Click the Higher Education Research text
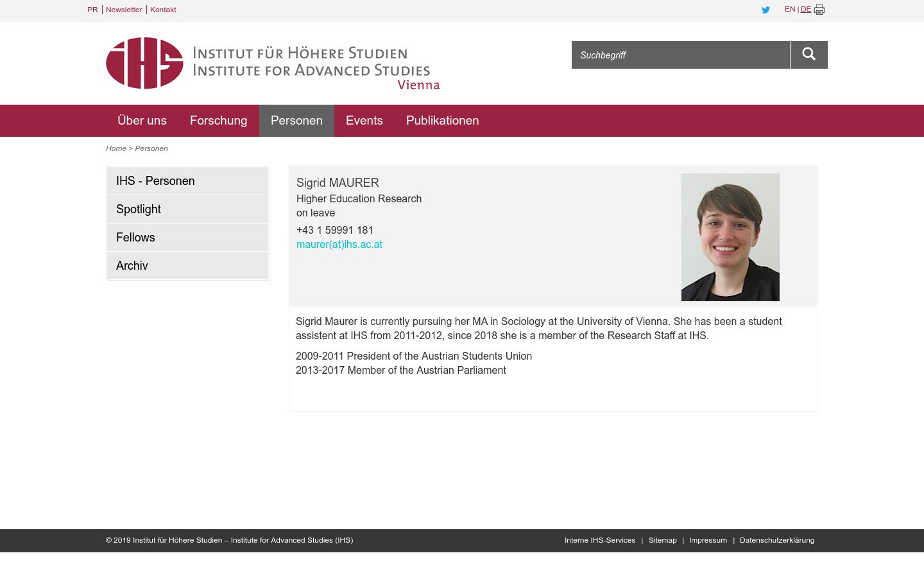924x578 pixels. tap(359, 199)
